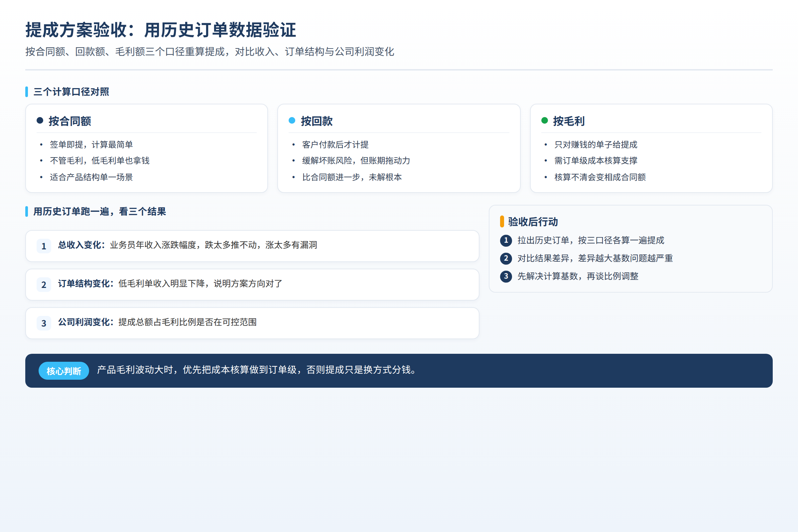Click circled 2 beside 对比结果差异
798x532 pixels.
tap(506, 259)
